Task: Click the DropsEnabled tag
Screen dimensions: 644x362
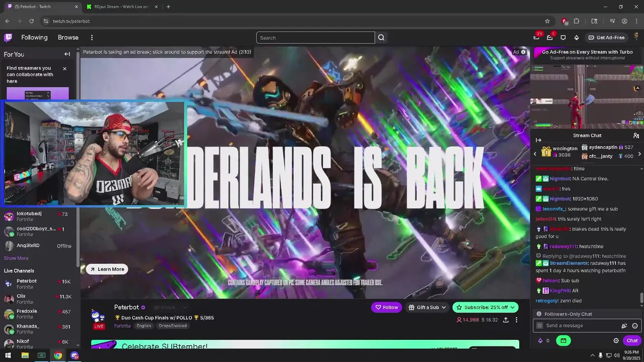Action: coord(173,326)
